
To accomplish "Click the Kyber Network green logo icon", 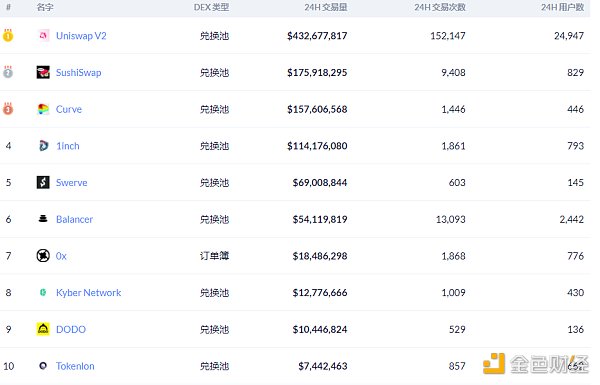I will coord(43,292).
